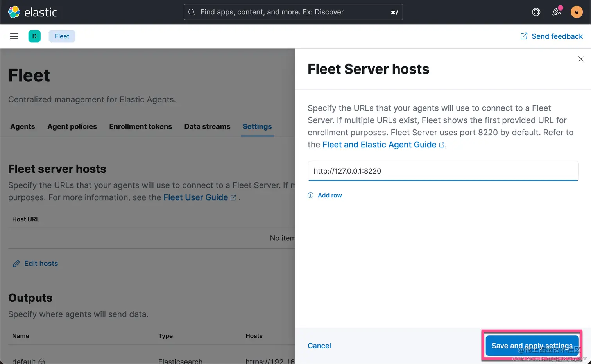The height and width of the screenshot is (364, 591).
Task: Open the hamburger navigation menu
Action: coord(14,36)
